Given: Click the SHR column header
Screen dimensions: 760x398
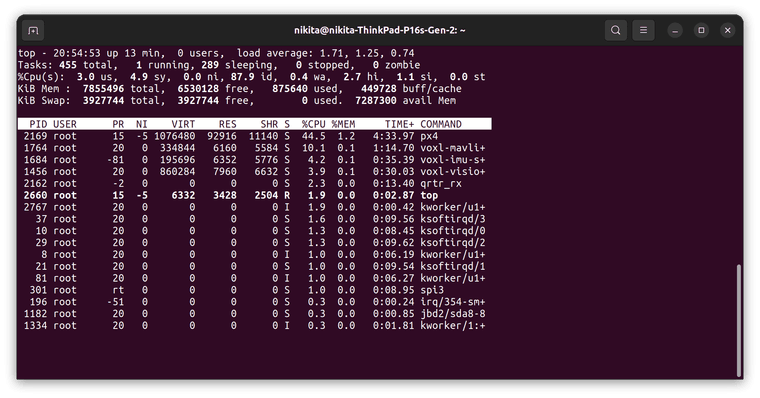Looking at the screenshot, I should pos(269,124).
